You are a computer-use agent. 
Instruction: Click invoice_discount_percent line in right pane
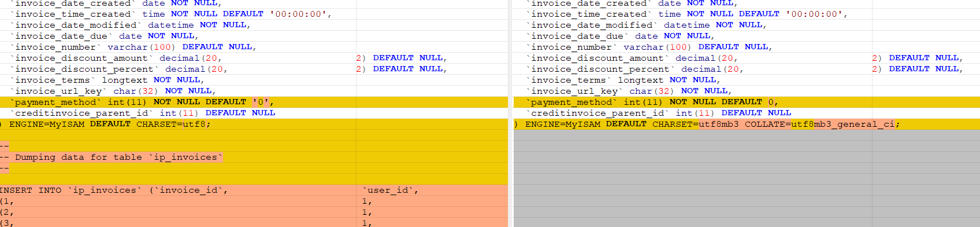[x=747, y=69]
